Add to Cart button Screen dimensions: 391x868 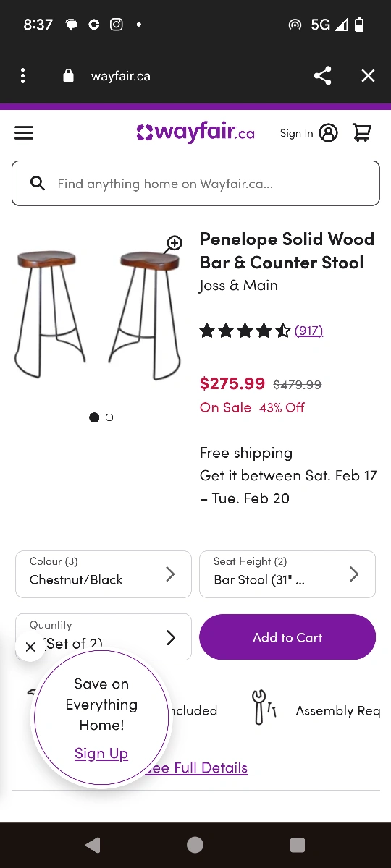[287, 637]
